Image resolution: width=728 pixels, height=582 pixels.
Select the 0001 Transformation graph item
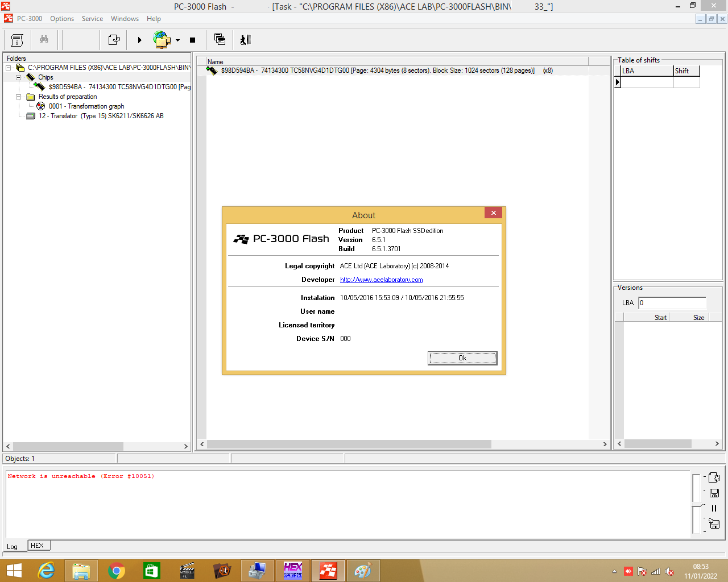(x=86, y=106)
